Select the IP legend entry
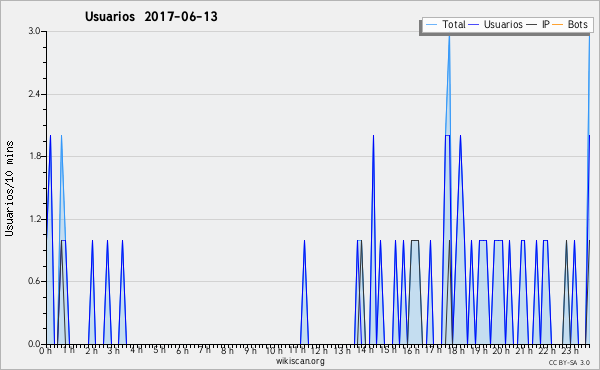Viewport: 600px width, 370px height. click(x=538, y=24)
